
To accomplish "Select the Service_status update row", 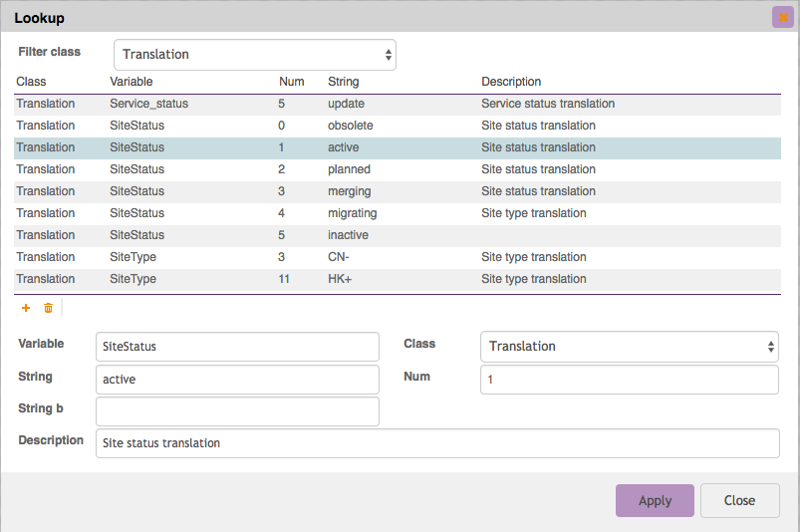I will [397, 104].
